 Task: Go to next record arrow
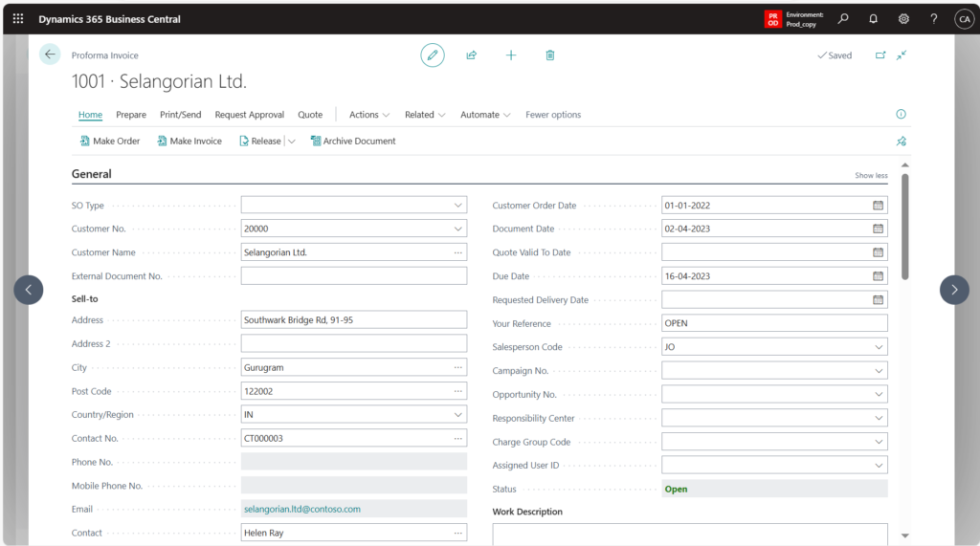(x=954, y=290)
